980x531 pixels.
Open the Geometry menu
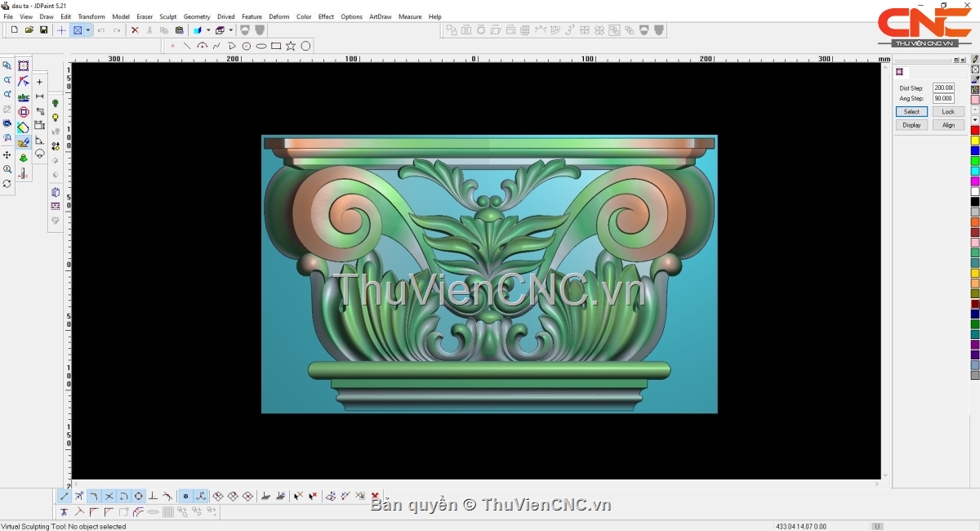tap(197, 16)
